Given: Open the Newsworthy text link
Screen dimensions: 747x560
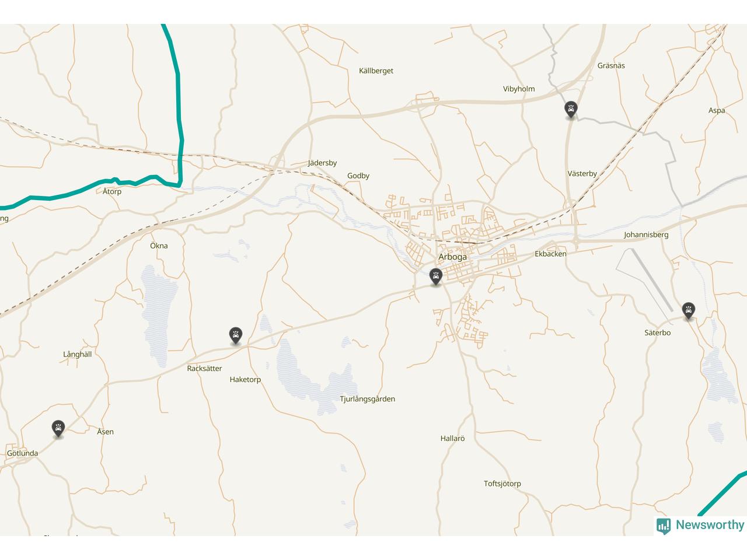Looking at the screenshot, I should pyautogui.click(x=710, y=525).
